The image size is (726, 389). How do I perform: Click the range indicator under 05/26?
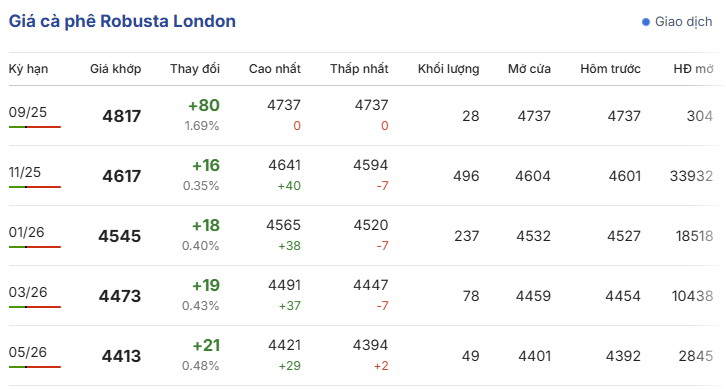[x=35, y=367]
